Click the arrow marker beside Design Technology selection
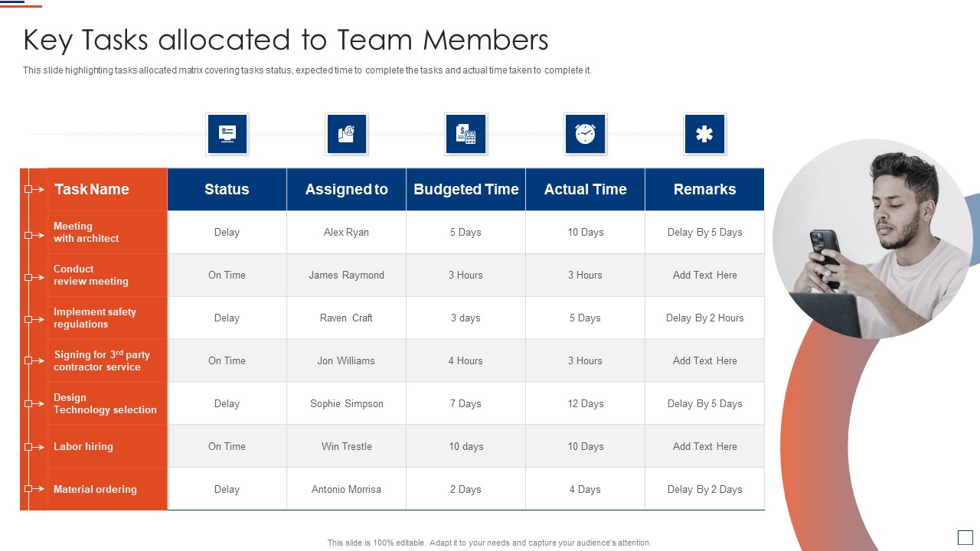980x551 pixels. coord(34,403)
